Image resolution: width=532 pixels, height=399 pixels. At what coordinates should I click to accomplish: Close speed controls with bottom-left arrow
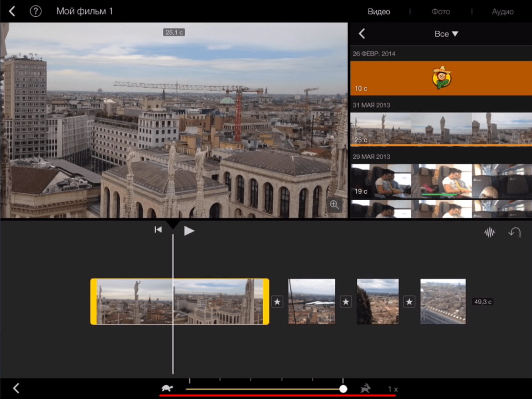pos(16,388)
